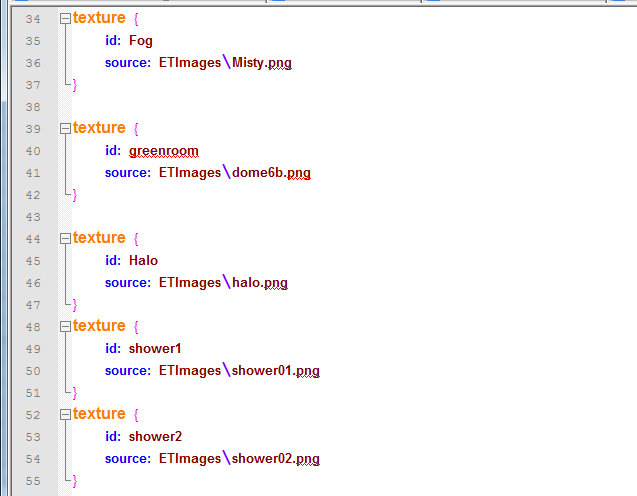Place cursor on Misty.png filename

coord(261,63)
